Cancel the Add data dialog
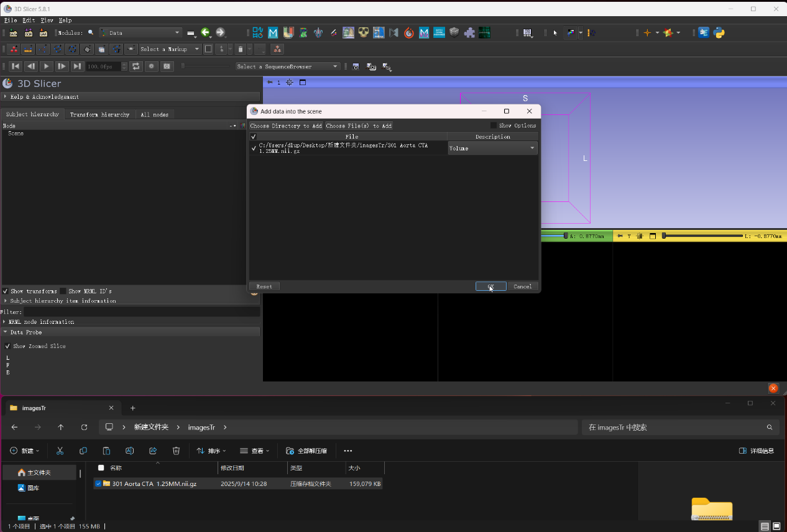The height and width of the screenshot is (532, 787). [523, 287]
